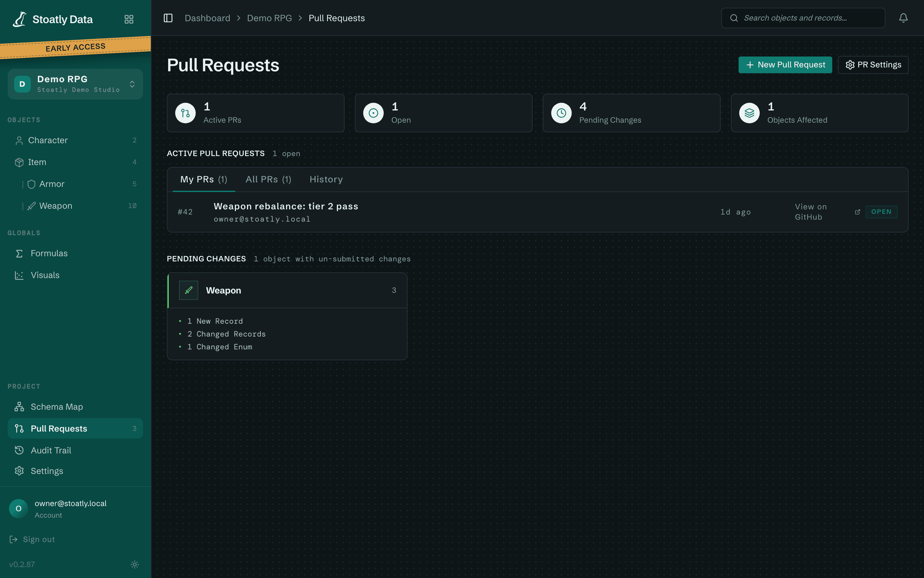
Task: Open the apps grid icon beside Stoatly Data
Action: pyautogui.click(x=129, y=19)
